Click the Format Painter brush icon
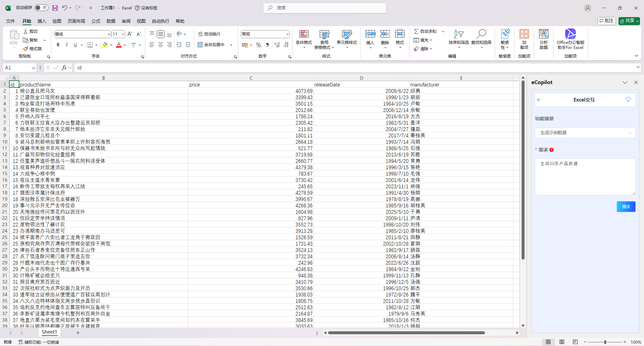 (26, 49)
